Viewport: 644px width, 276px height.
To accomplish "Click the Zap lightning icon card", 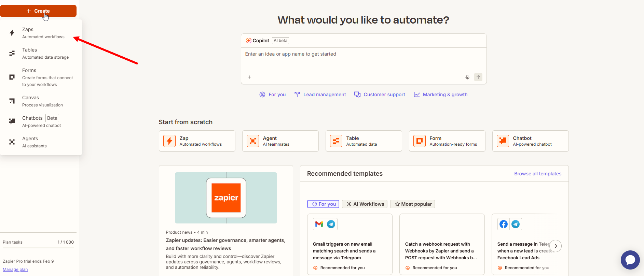I will (x=169, y=141).
